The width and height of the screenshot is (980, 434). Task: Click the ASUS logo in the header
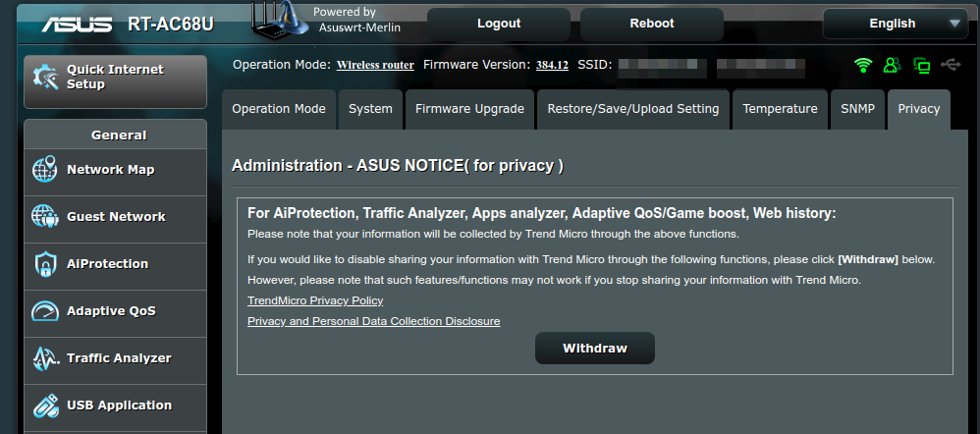pyautogui.click(x=77, y=25)
